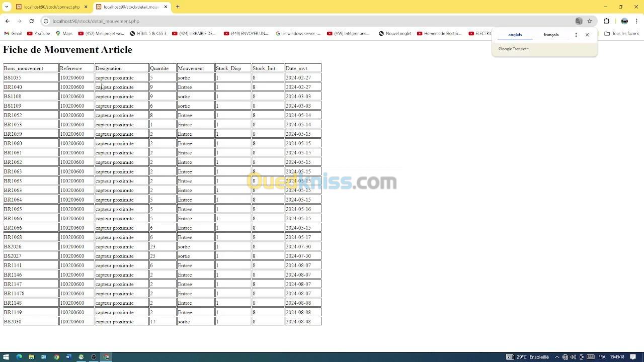644x362 pixels.
Task: Open File Explorer from the taskbar
Action: click(x=31, y=357)
